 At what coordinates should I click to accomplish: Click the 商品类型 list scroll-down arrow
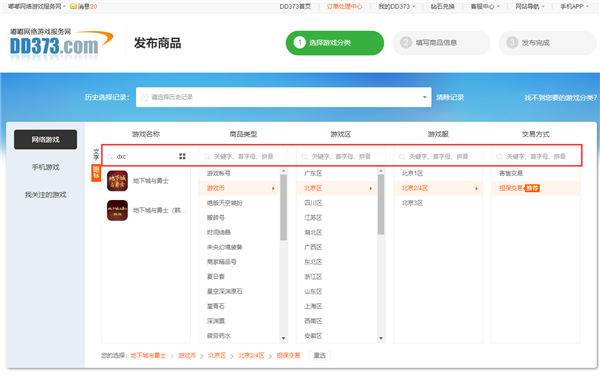click(x=284, y=338)
